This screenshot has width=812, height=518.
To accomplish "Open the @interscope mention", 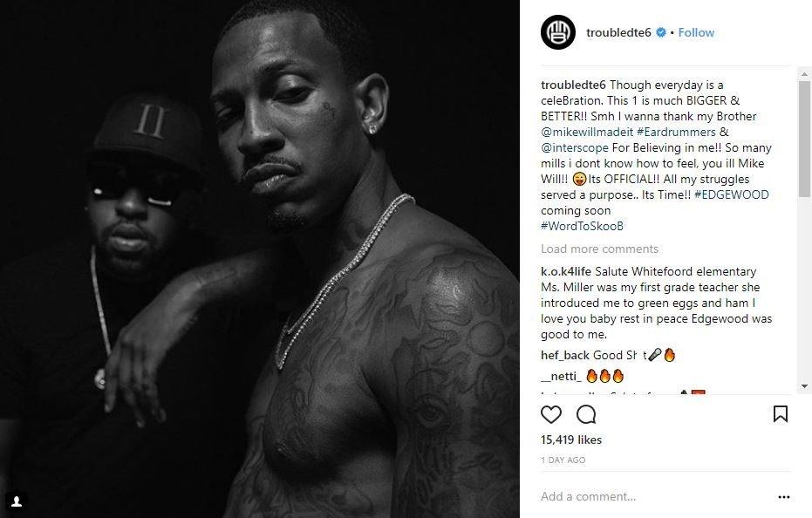I will coord(575,147).
